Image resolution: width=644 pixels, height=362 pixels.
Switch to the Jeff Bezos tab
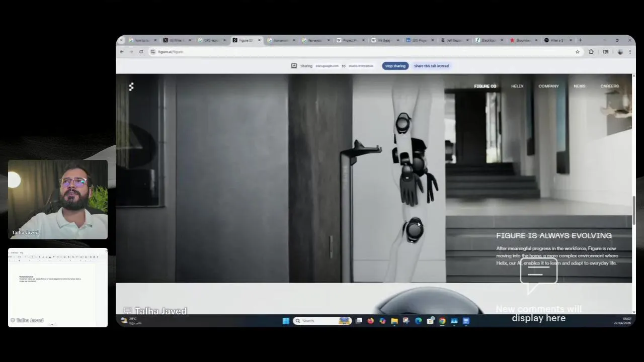pos(454,40)
